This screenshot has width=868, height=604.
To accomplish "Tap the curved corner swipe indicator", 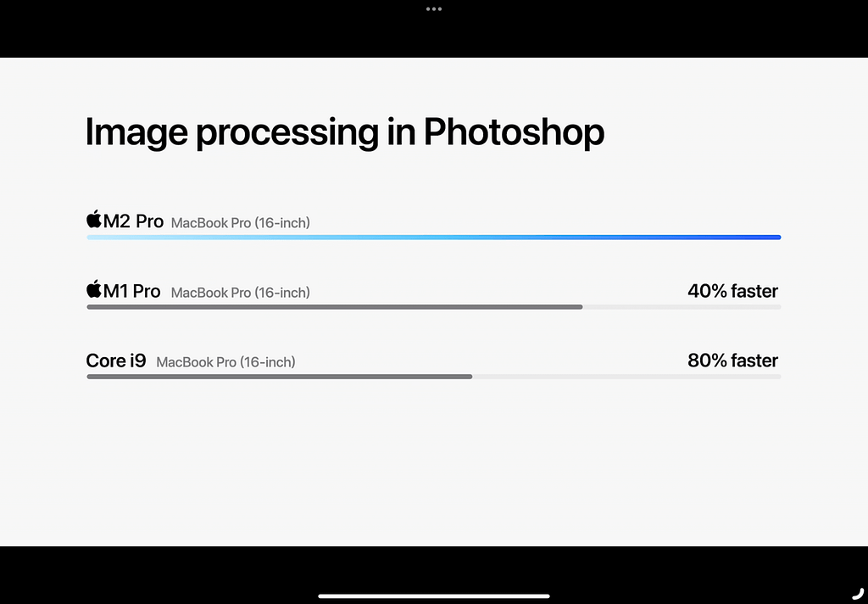I will click(x=858, y=594).
